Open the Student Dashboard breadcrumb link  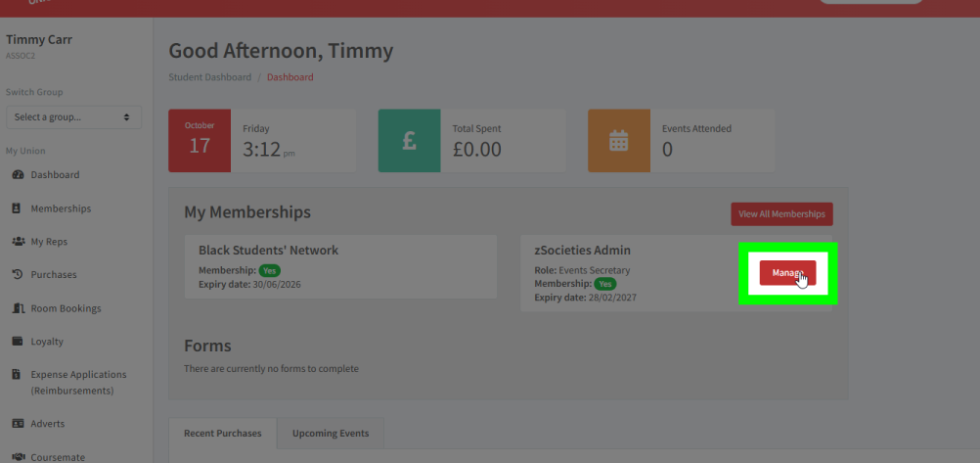click(x=209, y=77)
